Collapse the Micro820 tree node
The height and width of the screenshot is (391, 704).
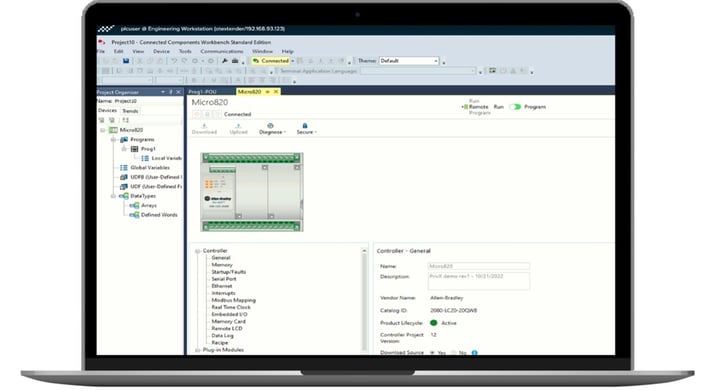103,130
